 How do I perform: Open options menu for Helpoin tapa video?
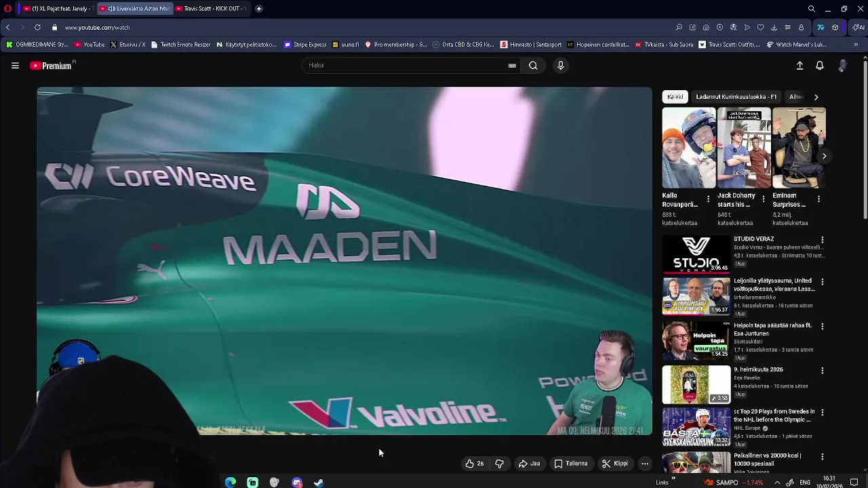click(x=823, y=327)
